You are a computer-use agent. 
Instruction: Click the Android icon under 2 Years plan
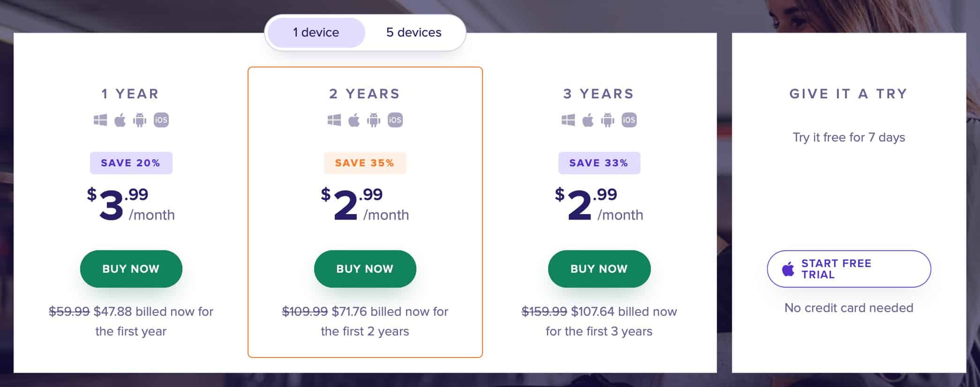(374, 120)
